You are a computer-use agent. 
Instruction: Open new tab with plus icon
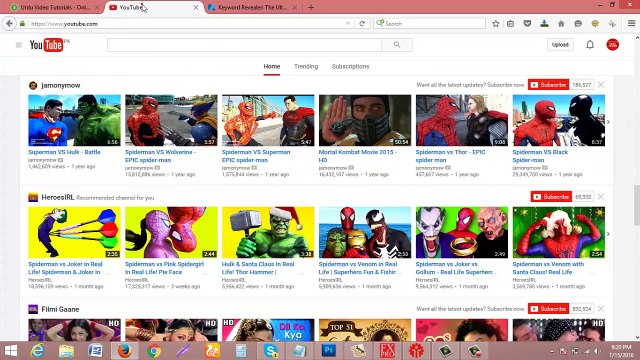click(311, 7)
